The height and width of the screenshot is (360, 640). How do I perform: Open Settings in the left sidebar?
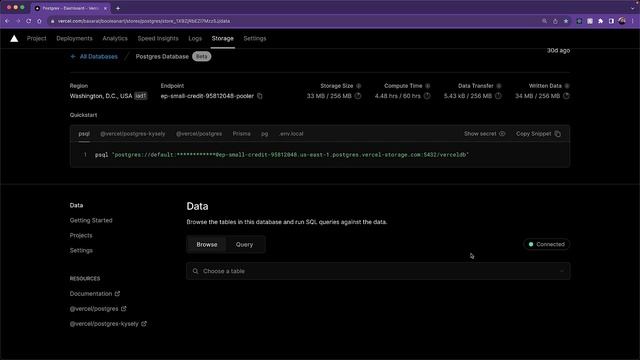click(81, 250)
